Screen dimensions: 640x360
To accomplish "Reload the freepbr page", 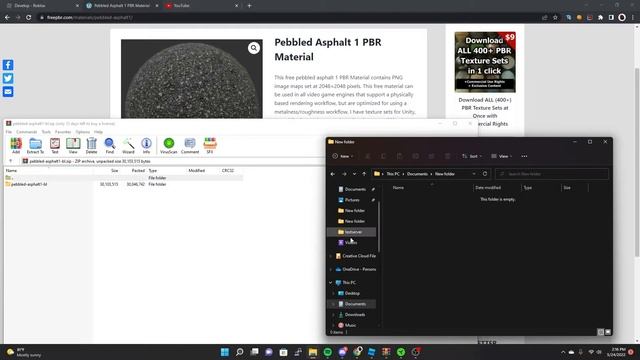I will 29,18.
